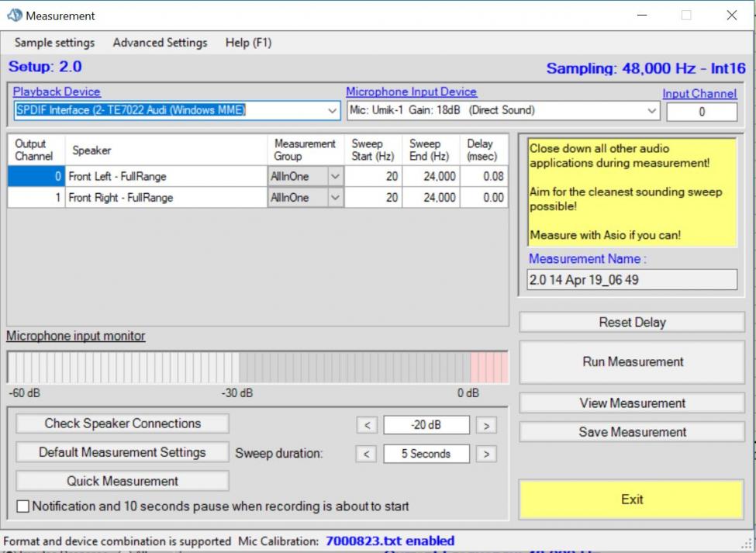Click the Input Channel link
This screenshot has width=756, height=553.
[x=699, y=94]
